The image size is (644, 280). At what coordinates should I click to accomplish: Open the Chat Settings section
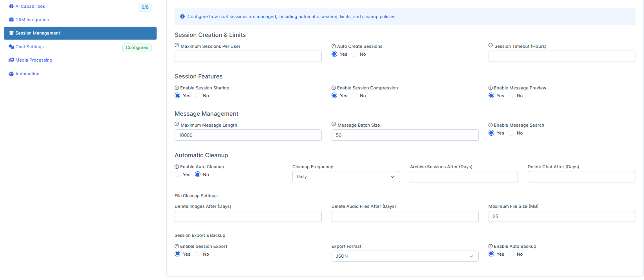30,47
